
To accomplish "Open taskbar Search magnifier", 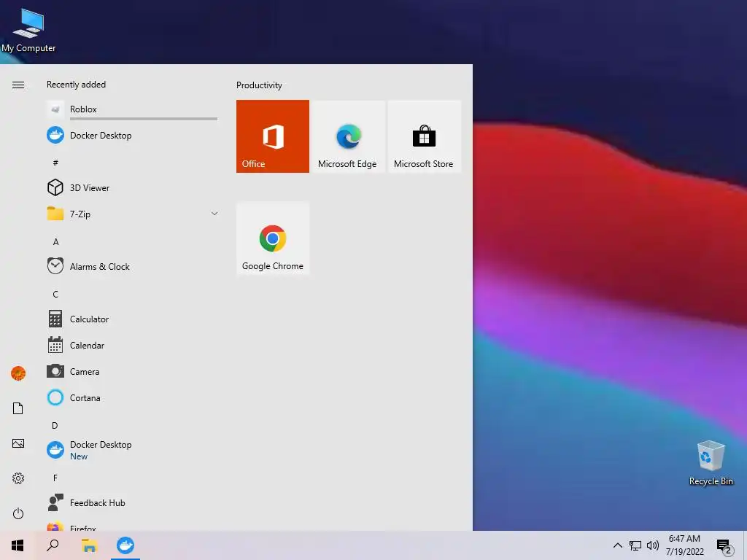I will click(53, 545).
